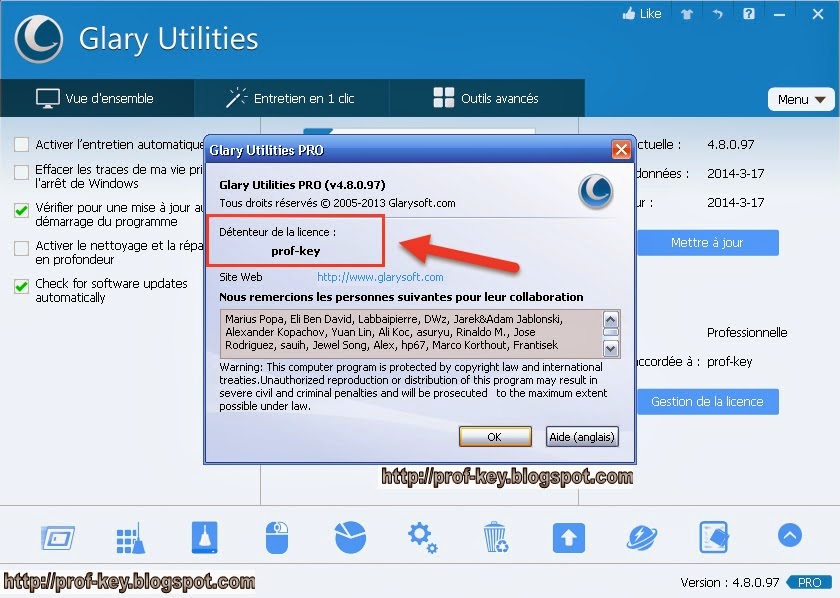Close the Glary Utilities PRO dialog

point(621,150)
